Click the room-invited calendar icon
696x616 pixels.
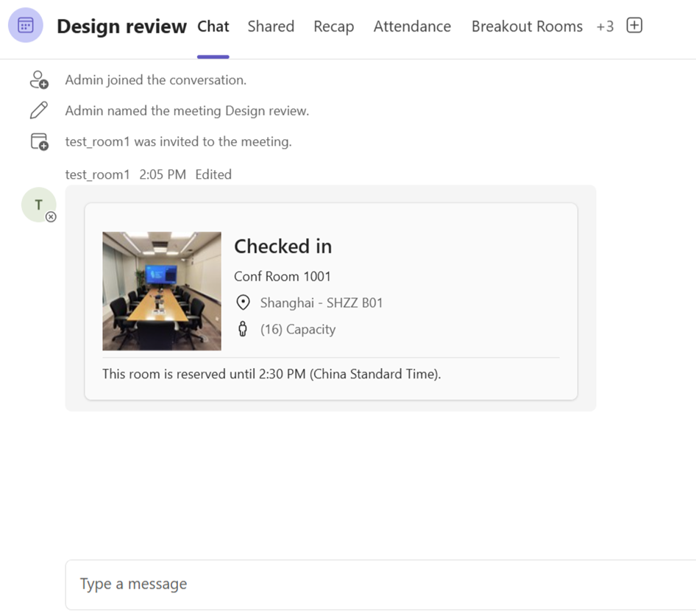tap(38, 141)
